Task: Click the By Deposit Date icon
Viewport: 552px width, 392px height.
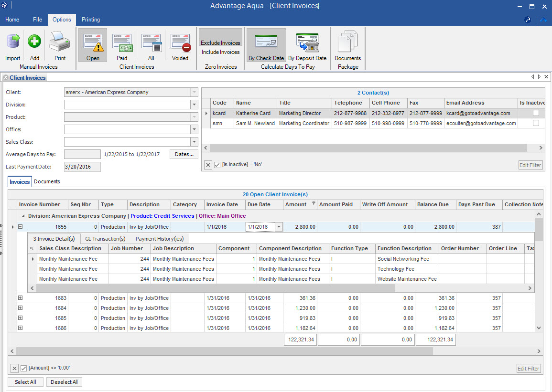Action: (307, 46)
